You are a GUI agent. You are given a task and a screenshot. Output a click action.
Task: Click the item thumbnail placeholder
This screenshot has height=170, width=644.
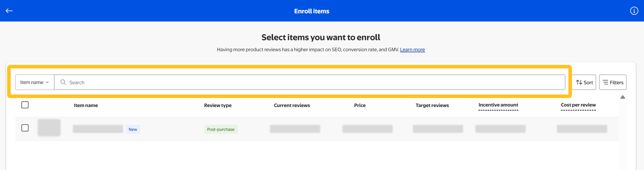[49, 128]
